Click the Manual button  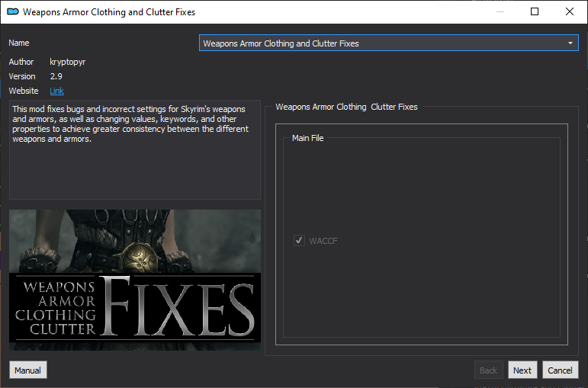pyautogui.click(x=28, y=370)
